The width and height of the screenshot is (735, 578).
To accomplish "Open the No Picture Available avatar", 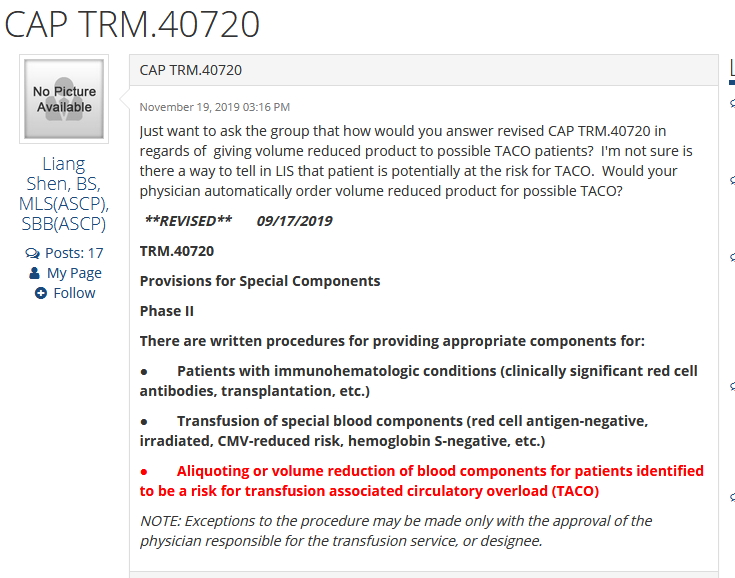I will pyautogui.click(x=64, y=99).
